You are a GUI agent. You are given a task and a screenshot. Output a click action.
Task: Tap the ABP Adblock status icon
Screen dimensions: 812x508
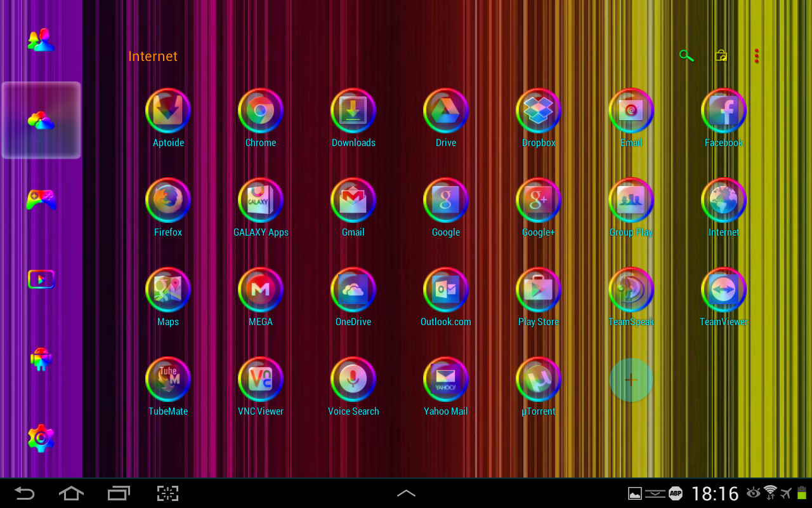pyautogui.click(x=676, y=493)
